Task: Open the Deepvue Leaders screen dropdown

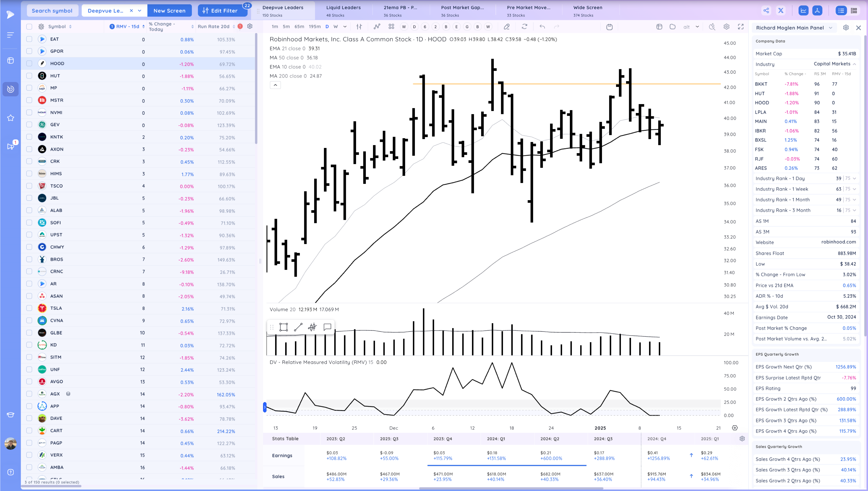Action: tap(140, 11)
